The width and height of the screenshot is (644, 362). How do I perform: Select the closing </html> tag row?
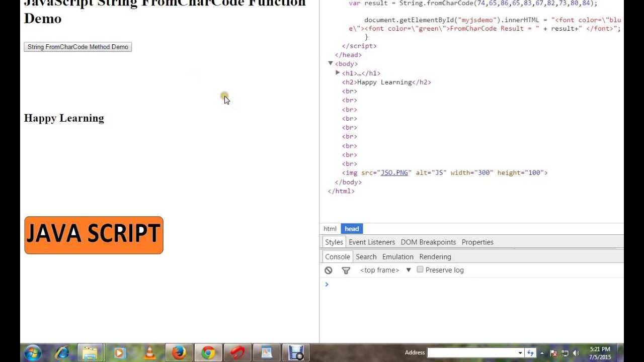pos(341,191)
